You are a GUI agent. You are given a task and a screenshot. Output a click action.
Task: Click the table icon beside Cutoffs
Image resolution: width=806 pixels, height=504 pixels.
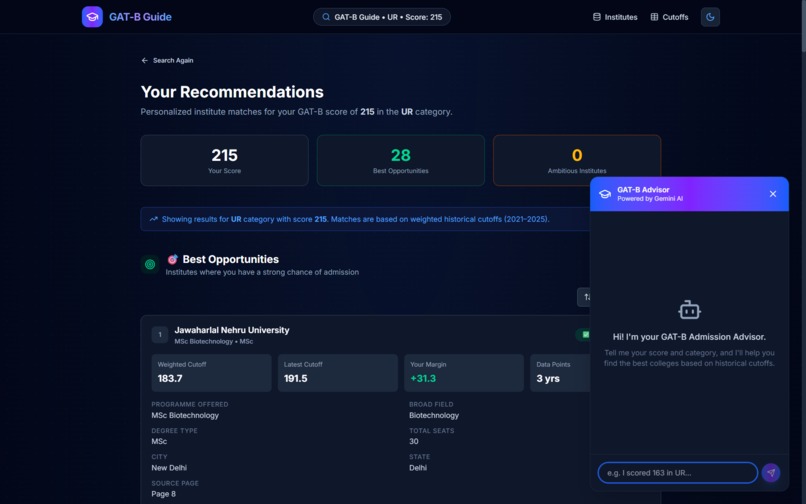[654, 17]
